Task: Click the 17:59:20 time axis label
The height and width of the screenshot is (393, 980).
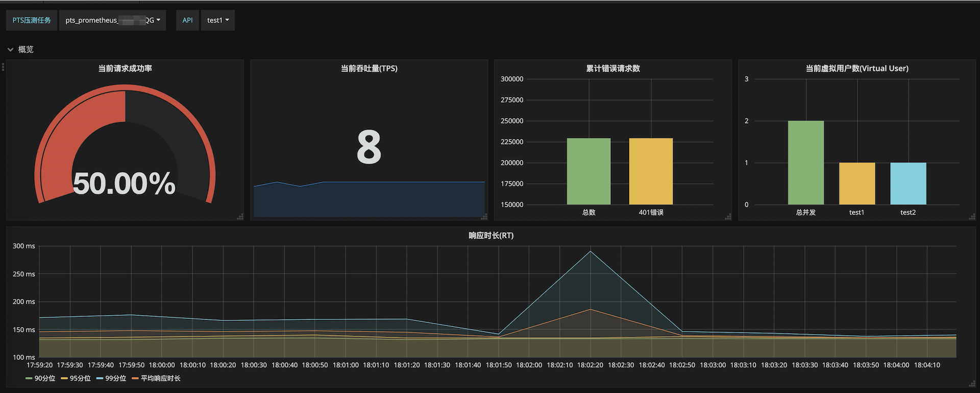Action: tap(39, 365)
